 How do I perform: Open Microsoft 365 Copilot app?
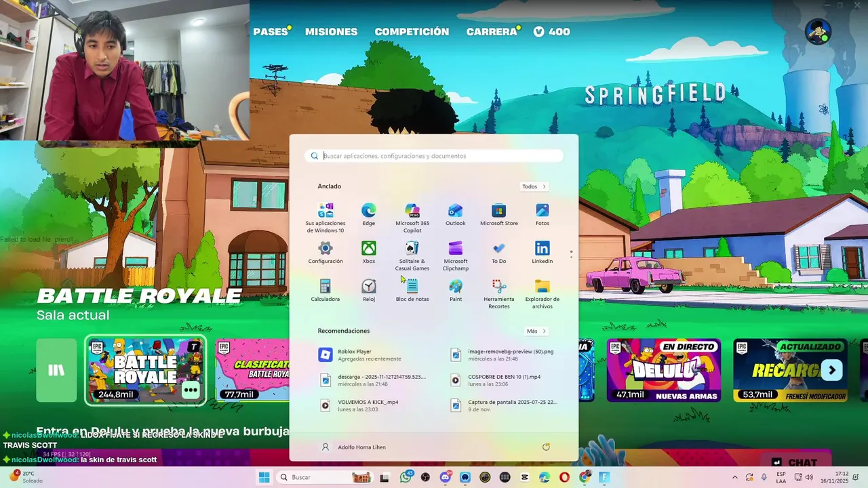click(412, 218)
